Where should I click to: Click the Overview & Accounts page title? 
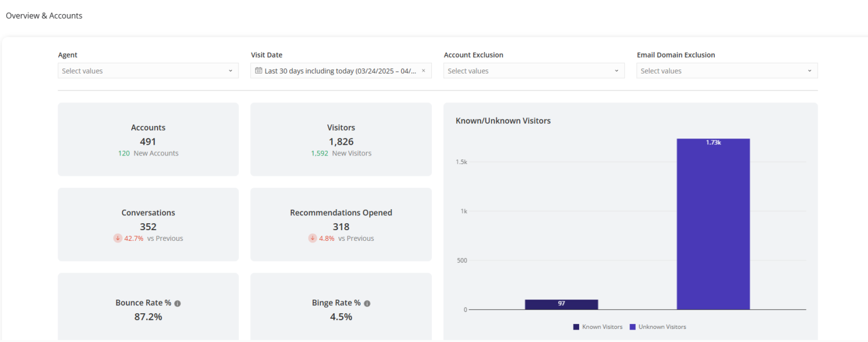pyautogui.click(x=44, y=15)
